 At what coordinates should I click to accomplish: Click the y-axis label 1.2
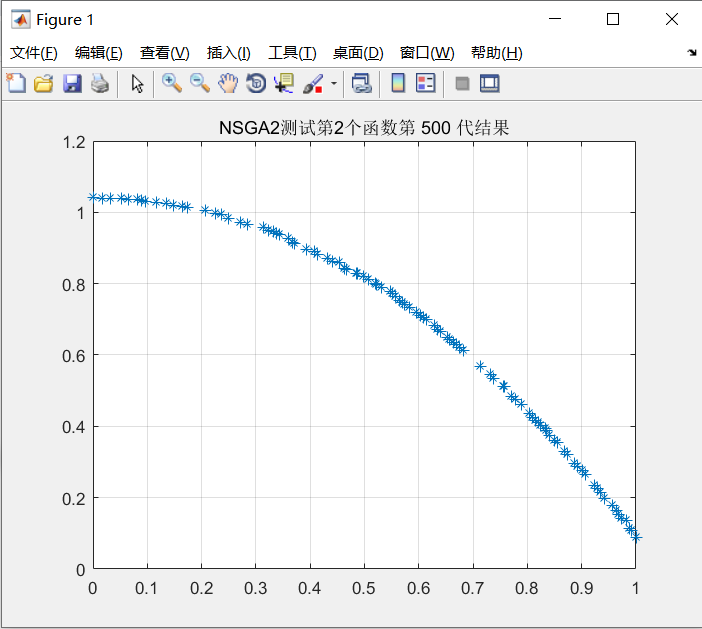coord(74,142)
